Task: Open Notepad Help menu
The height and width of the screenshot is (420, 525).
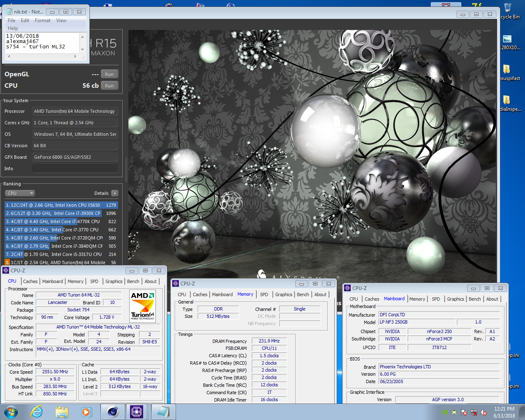Action: (13, 28)
